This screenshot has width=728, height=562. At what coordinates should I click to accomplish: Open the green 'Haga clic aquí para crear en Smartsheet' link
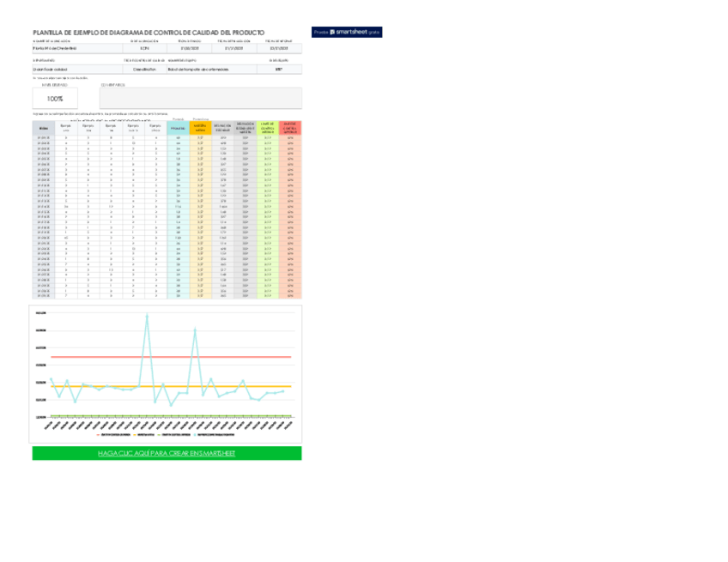tap(167, 452)
